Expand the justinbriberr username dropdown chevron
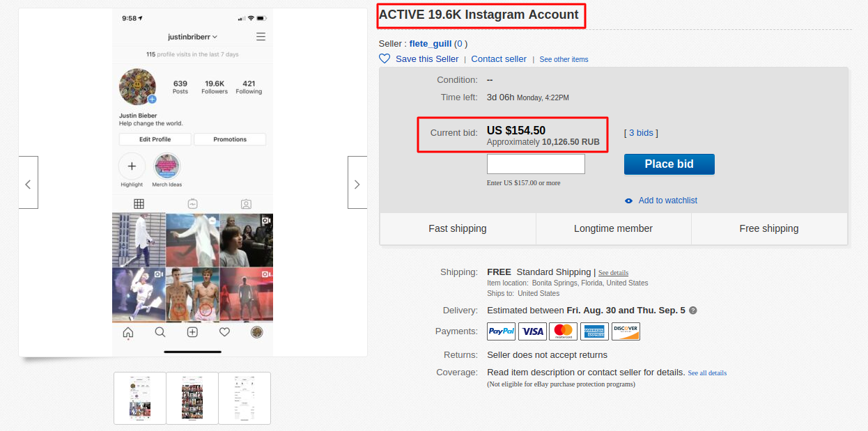868x431 pixels. [x=215, y=37]
